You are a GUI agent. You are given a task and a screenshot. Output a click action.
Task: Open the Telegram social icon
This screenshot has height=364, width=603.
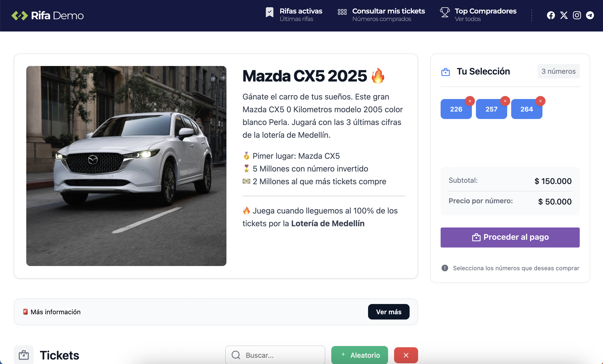(590, 15)
